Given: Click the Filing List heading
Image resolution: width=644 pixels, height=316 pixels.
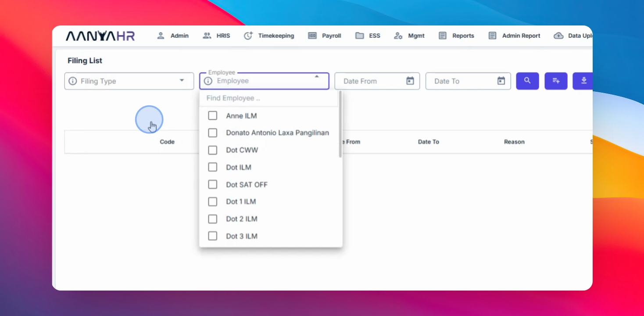Looking at the screenshot, I should pos(85,61).
